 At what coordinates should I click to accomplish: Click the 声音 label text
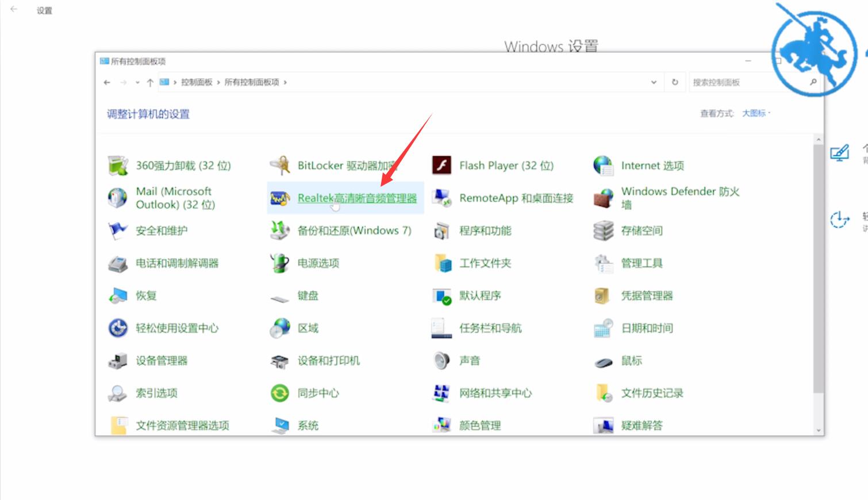pyautogui.click(x=470, y=360)
